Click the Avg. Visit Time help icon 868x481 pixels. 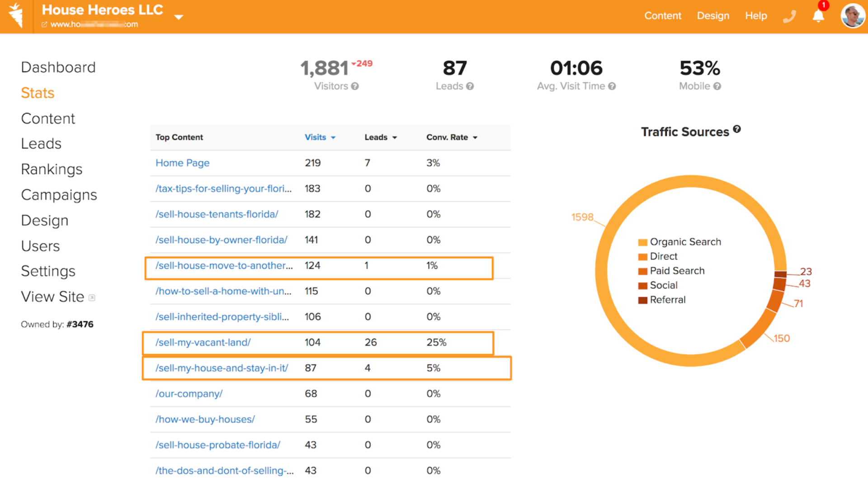pos(612,86)
